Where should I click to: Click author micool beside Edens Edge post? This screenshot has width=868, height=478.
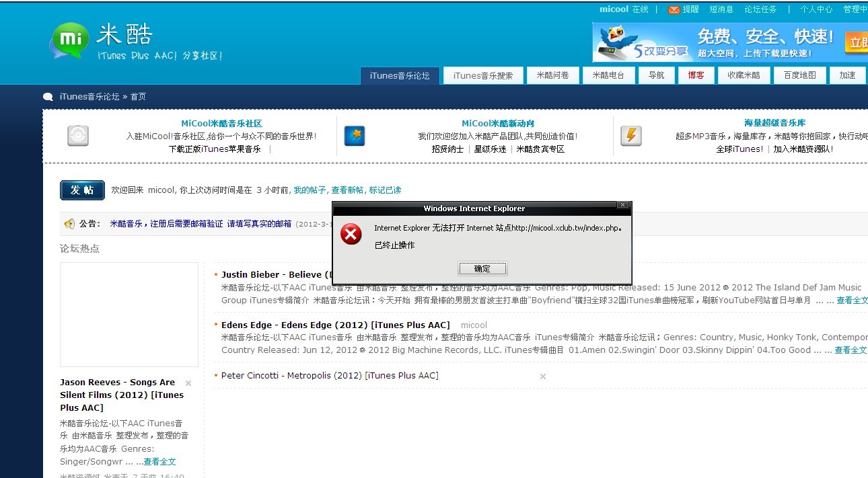[474, 325]
